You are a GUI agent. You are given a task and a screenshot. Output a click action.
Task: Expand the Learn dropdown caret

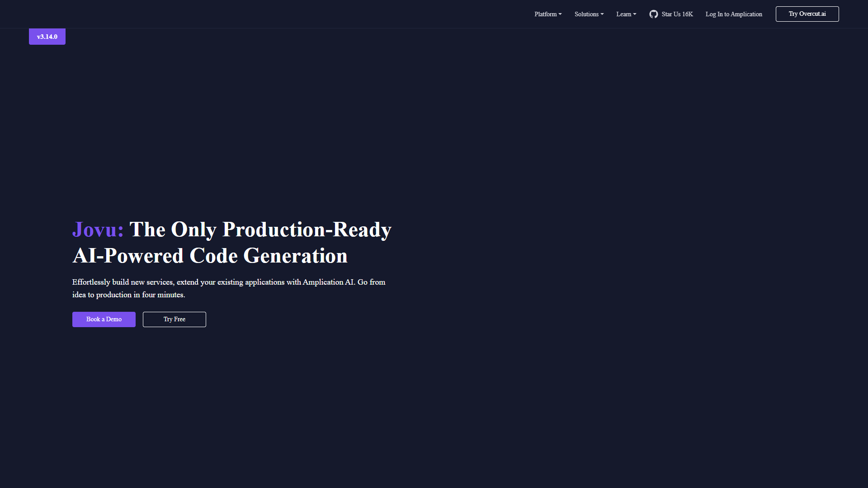tap(635, 14)
